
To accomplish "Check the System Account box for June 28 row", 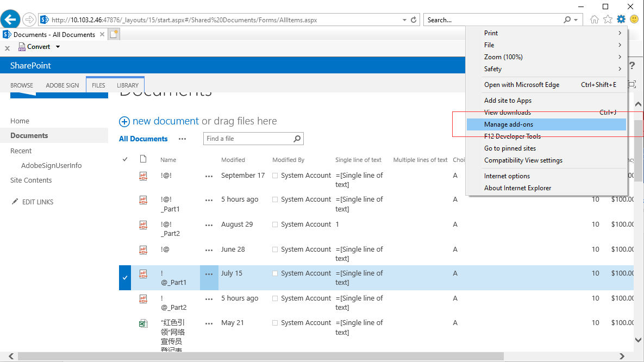I will 275,249.
